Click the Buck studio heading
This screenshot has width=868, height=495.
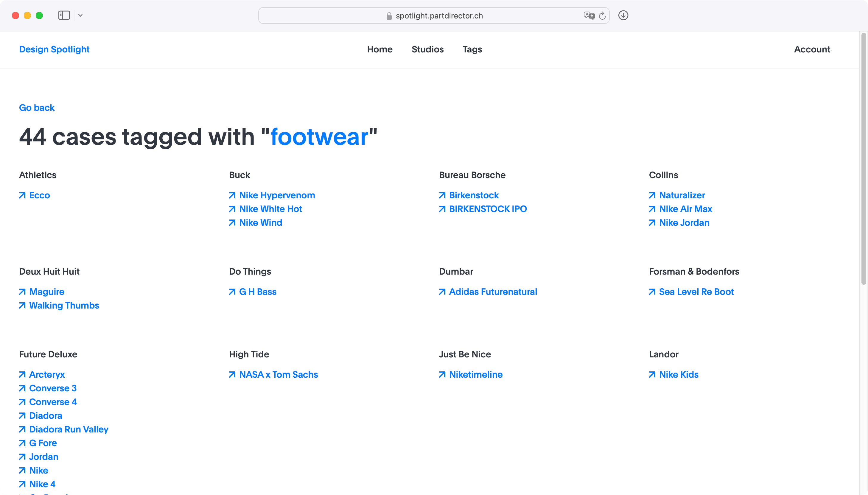(239, 175)
